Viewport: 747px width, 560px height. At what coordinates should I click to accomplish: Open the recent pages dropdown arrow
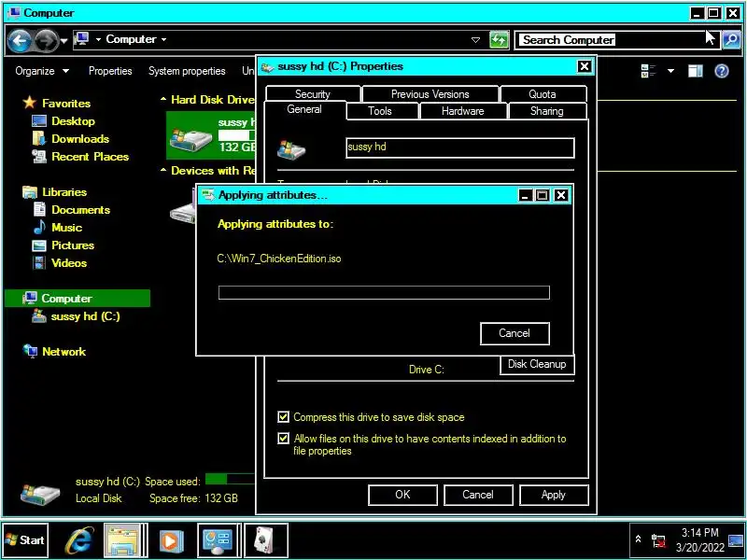[x=63, y=41]
